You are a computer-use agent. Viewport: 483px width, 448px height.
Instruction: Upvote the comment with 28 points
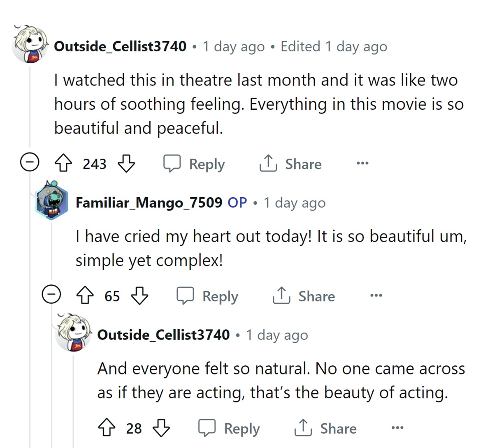pos(107,428)
